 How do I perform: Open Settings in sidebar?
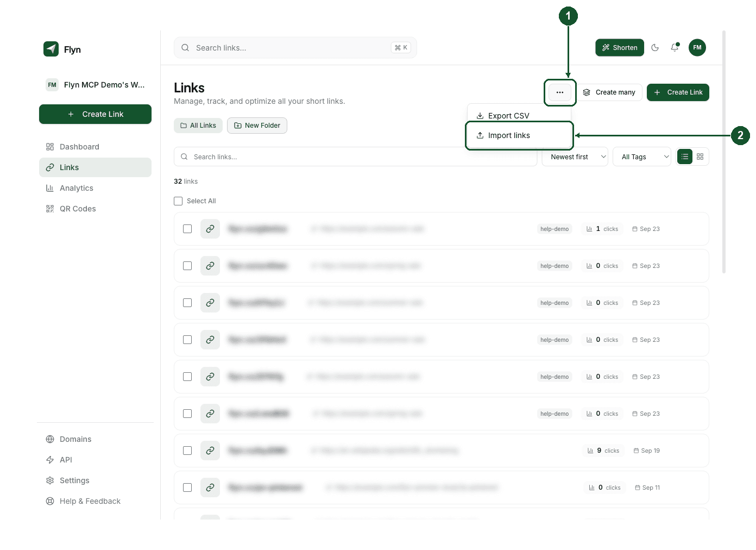pos(95,480)
